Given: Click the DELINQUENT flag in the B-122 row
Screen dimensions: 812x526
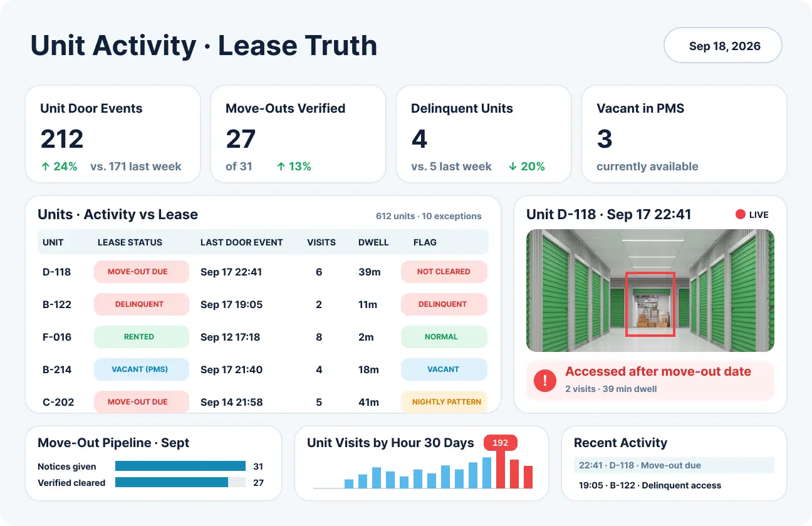Looking at the screenshot, I should pyautogui.click(x=444, y=304).
